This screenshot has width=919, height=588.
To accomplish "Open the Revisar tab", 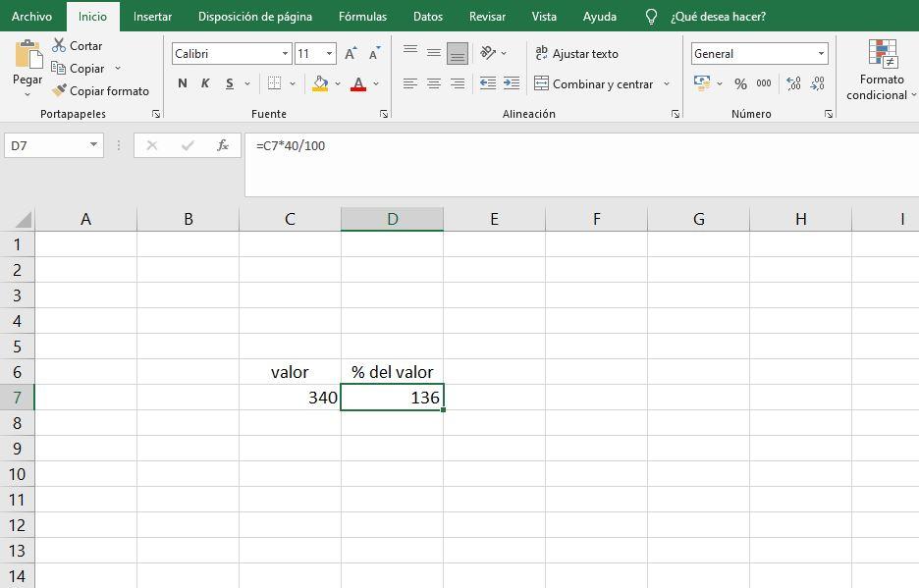I will pos(488,16).
